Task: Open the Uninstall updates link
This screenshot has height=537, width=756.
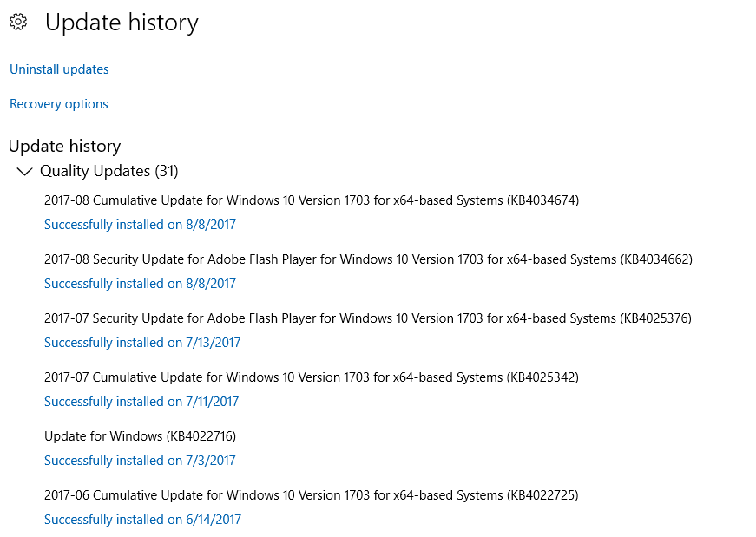Action: click(x=59, y=69)
